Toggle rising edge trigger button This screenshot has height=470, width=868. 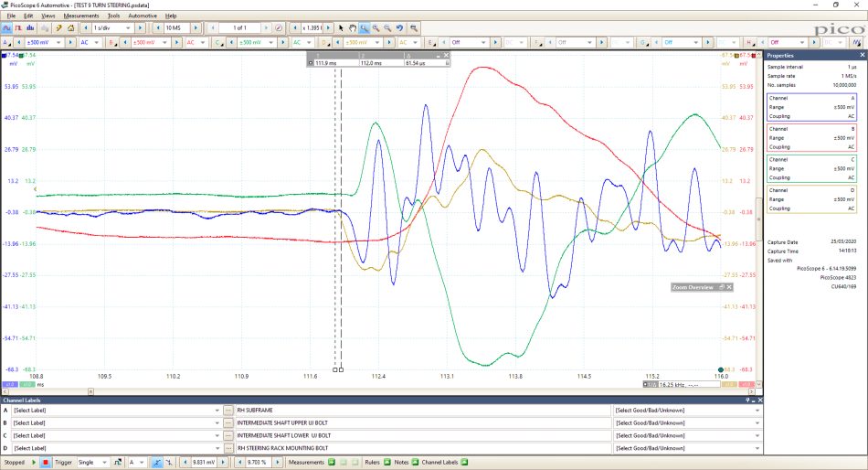click(x=157, y=463)
